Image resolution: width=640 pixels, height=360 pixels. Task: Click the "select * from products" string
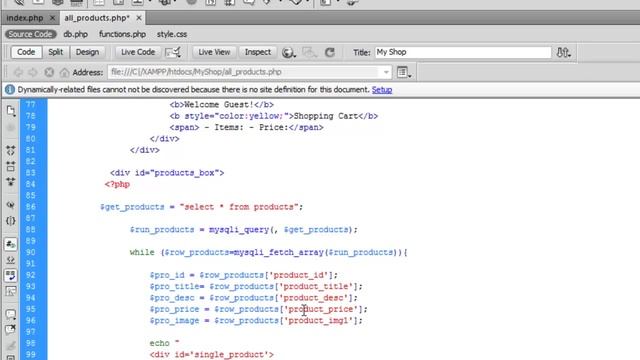click(x=239, y=207)
